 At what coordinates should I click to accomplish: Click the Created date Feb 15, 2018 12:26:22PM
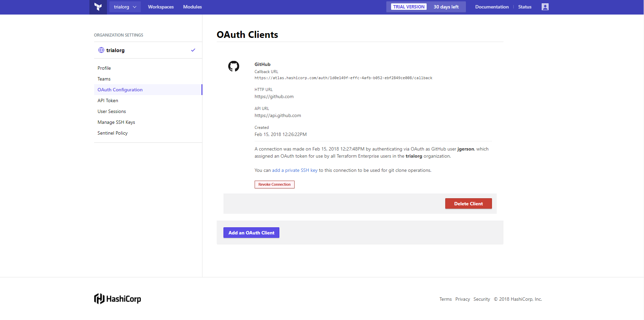[281, 134]
